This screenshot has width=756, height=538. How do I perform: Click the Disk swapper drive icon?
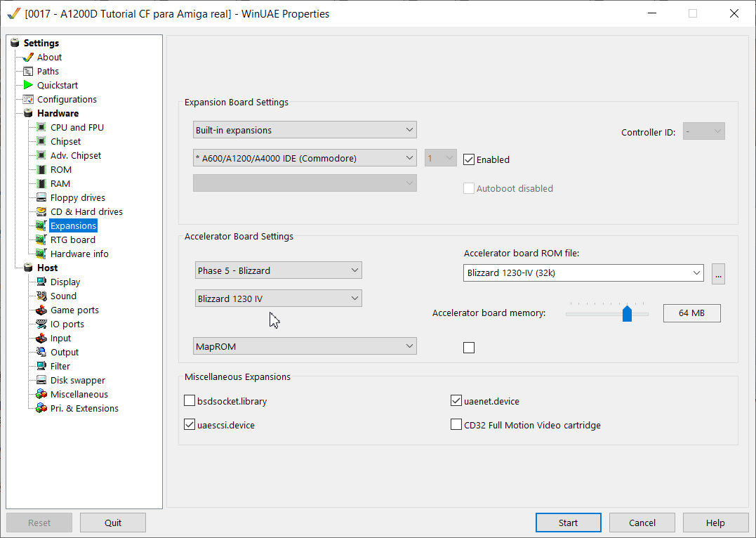(41, 380)
